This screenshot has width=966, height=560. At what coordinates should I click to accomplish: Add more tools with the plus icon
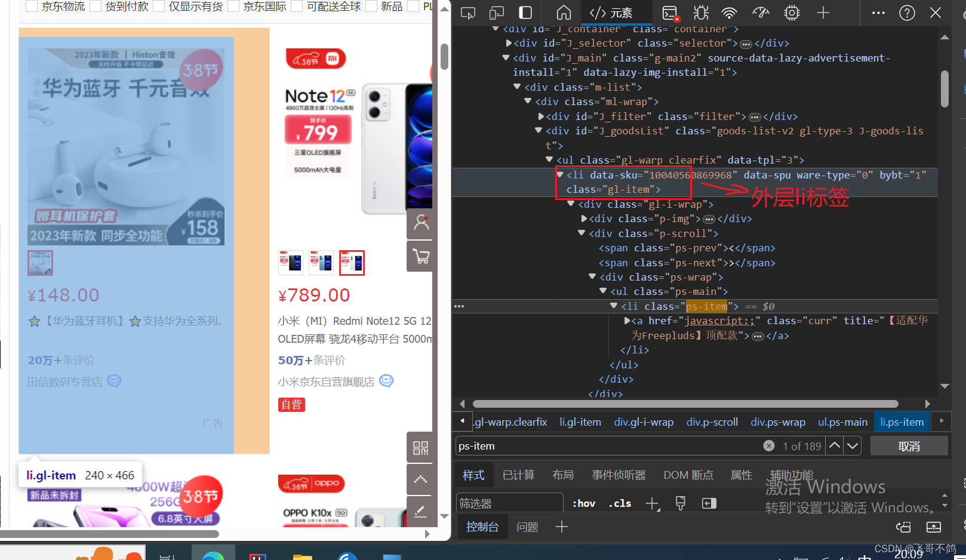point(823,13)
